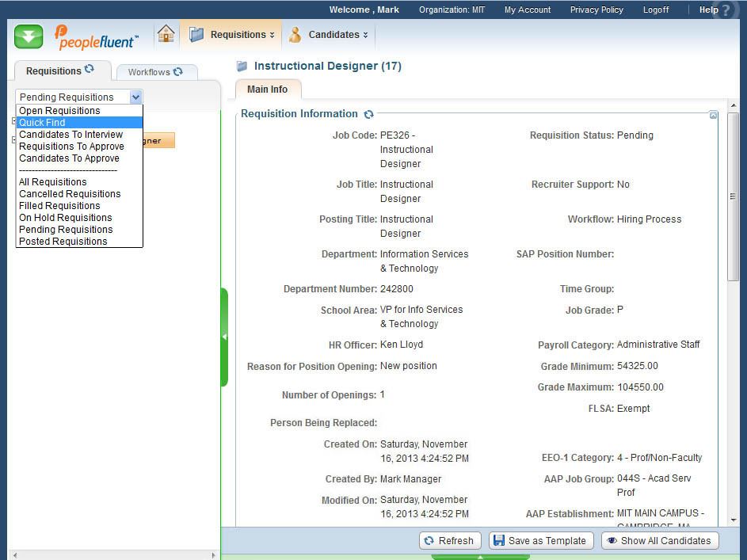
Task: Click the Pending Requisitions dropdown arrow
Action: (x=135, y=97)
